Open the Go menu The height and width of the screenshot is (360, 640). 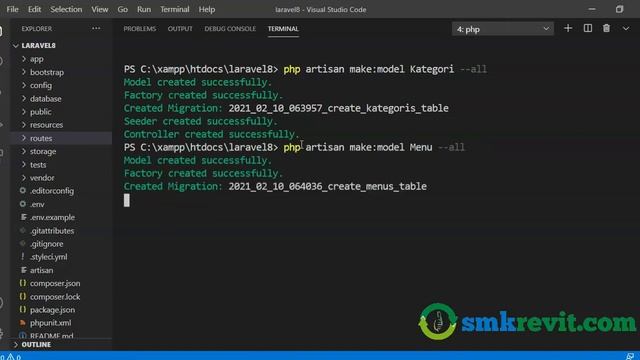pos(122,9)
